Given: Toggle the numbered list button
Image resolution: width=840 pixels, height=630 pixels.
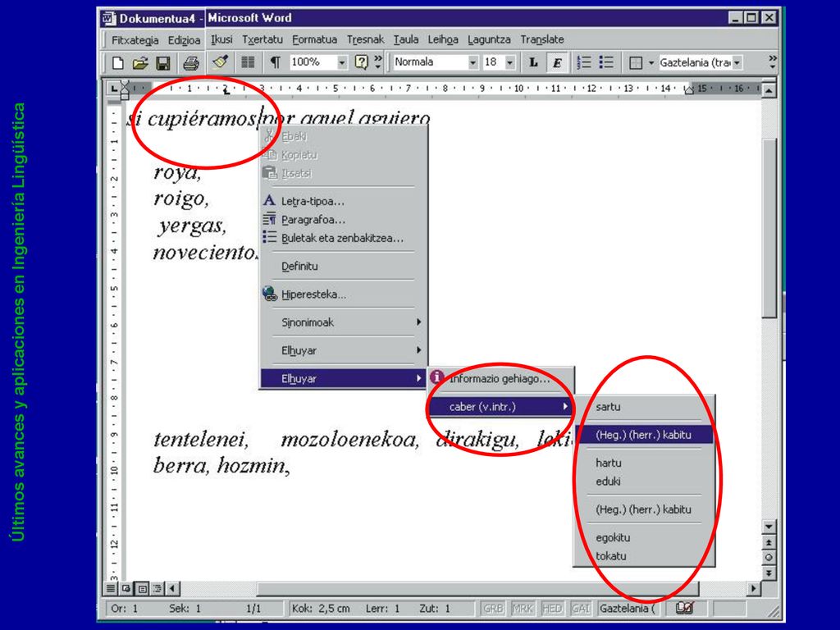Looking at the screenshot, I should coord(584,62).
